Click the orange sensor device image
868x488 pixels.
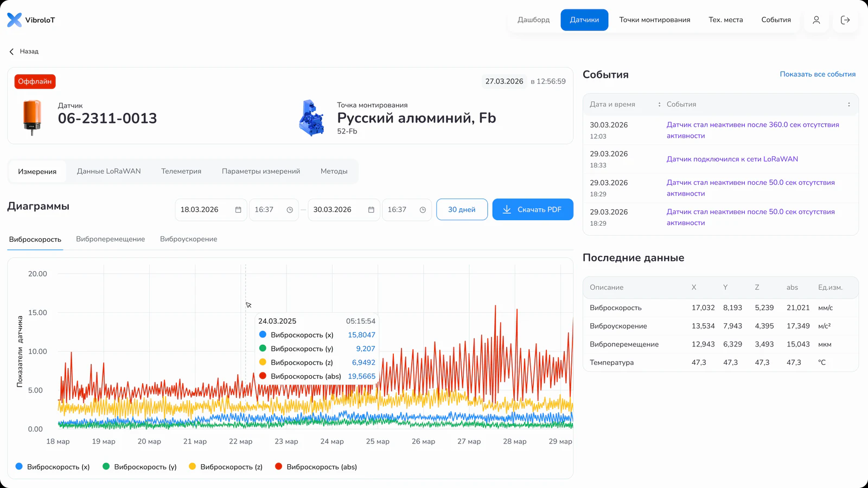(x=32, y=117)
